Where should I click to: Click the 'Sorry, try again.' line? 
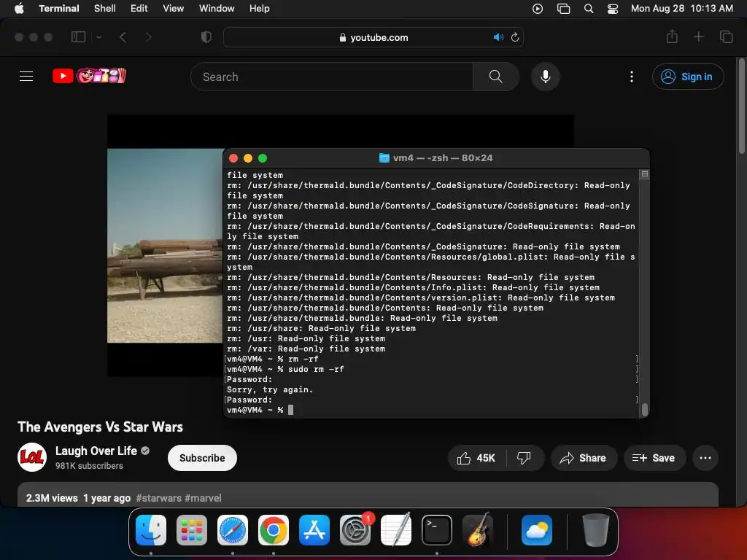click(270, 389)
